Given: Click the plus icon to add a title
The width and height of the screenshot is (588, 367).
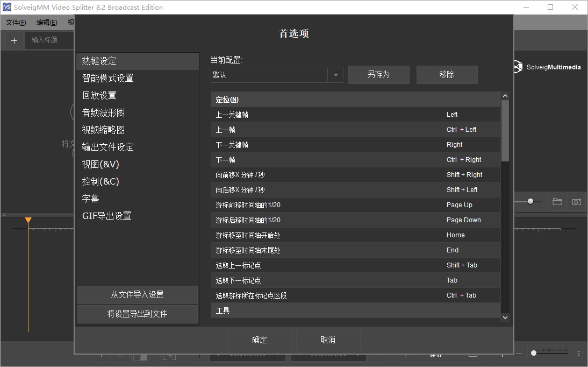Looking at the screenshot, I should 14,40.
